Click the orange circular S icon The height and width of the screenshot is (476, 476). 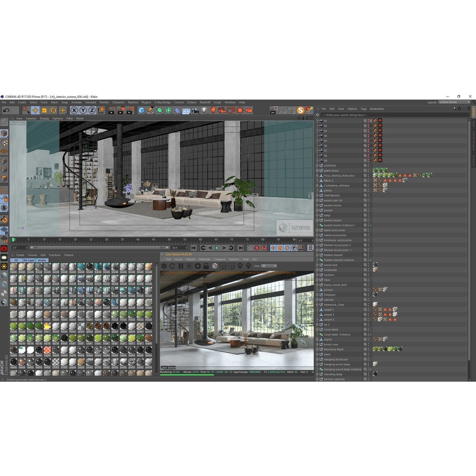pos(300,111)
